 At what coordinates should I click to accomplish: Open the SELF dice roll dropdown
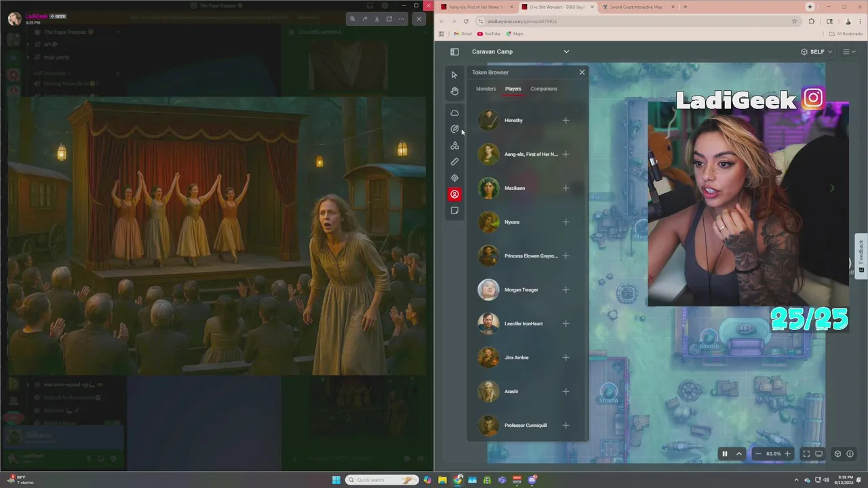point(816,52)
